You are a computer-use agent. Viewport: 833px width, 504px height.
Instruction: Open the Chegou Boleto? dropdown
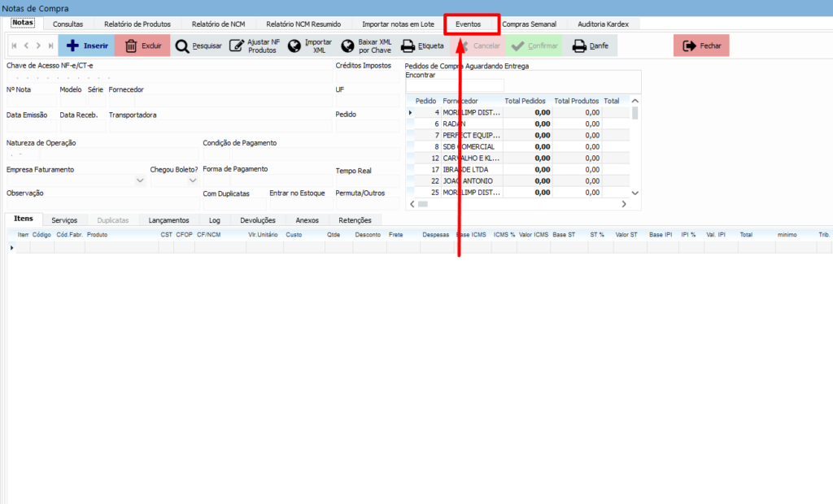193,180
